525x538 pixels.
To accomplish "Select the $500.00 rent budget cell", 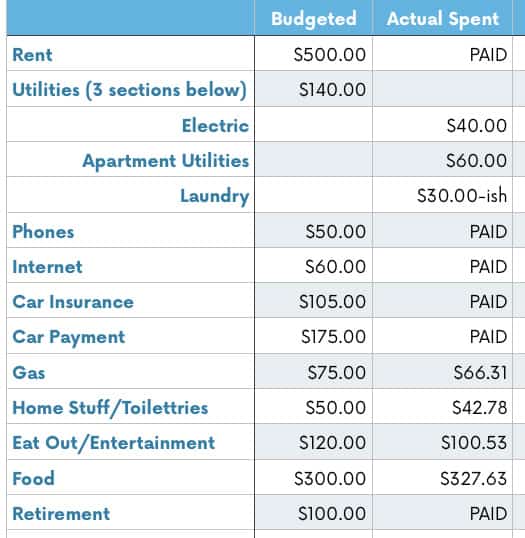I will click(314, 54).
